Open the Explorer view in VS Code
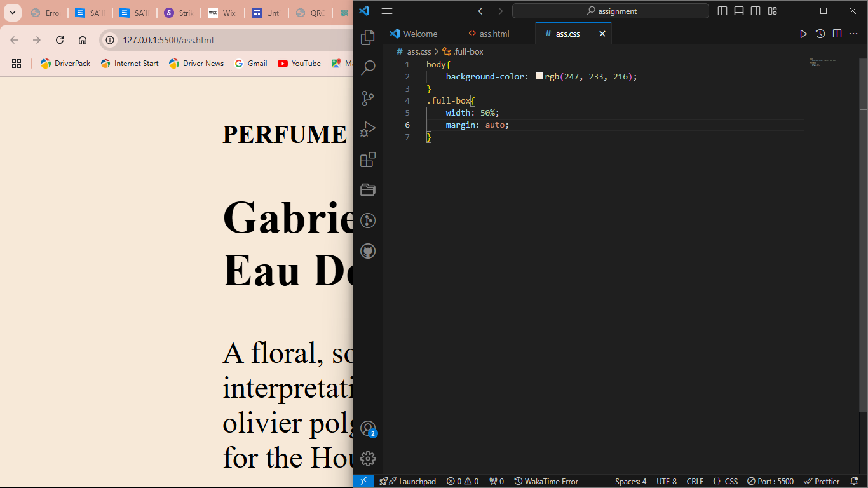Viewport: 868px width, 488px height. coord(368,37)
